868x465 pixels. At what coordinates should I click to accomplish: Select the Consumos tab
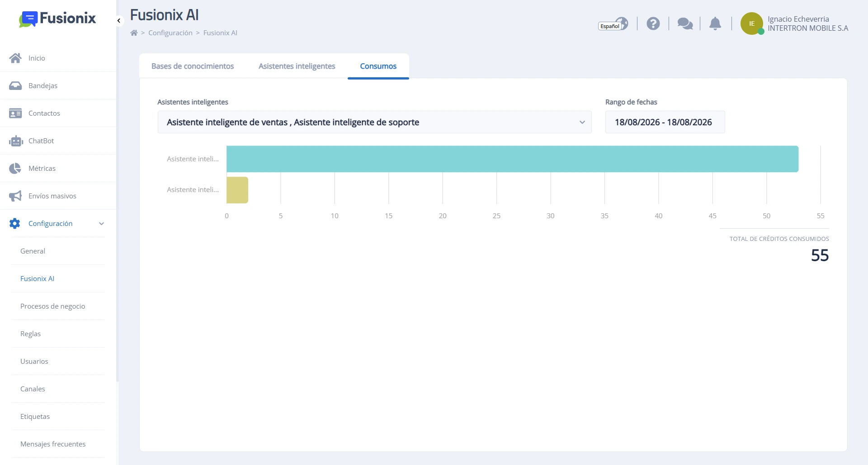click(378, 66)
